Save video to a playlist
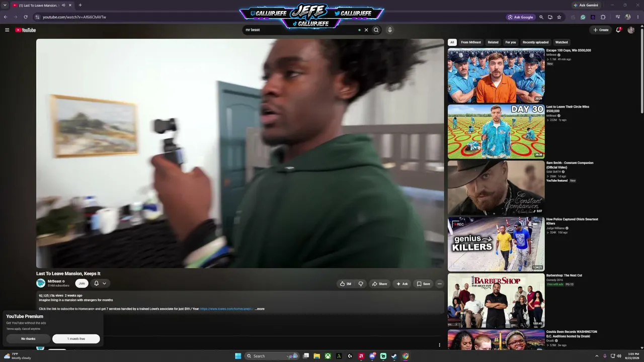Image resolution: width=644 pixels, height=362 pixels. pos(423,284)
